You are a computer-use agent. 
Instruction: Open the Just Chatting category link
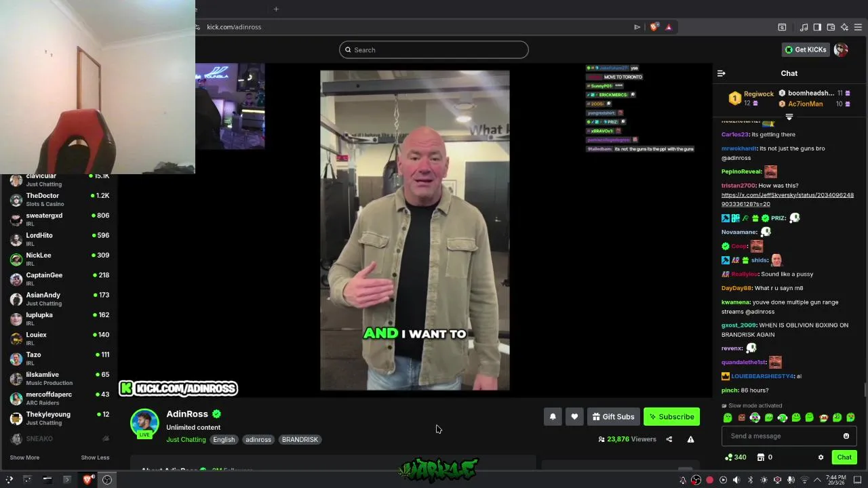click(186, 439)
